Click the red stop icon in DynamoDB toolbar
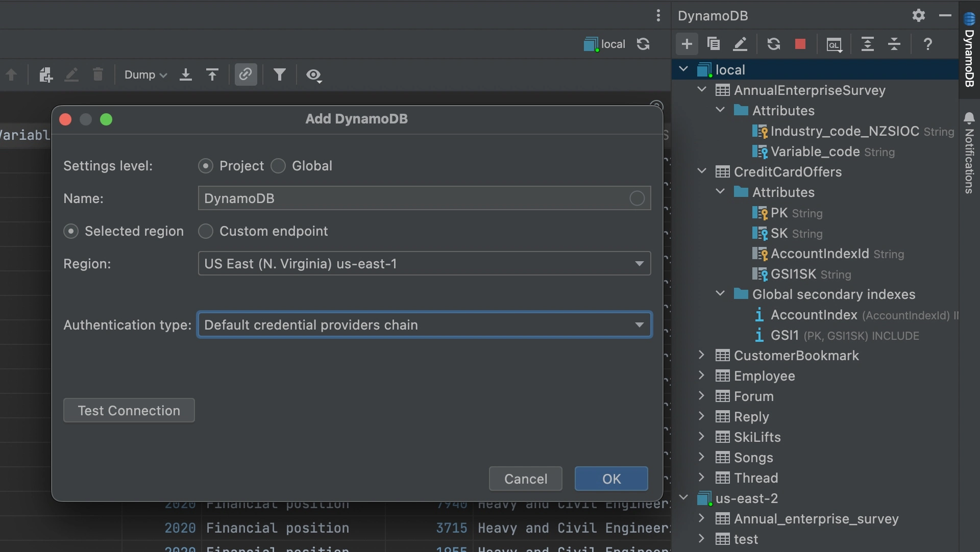 click(x=800, y=44)
